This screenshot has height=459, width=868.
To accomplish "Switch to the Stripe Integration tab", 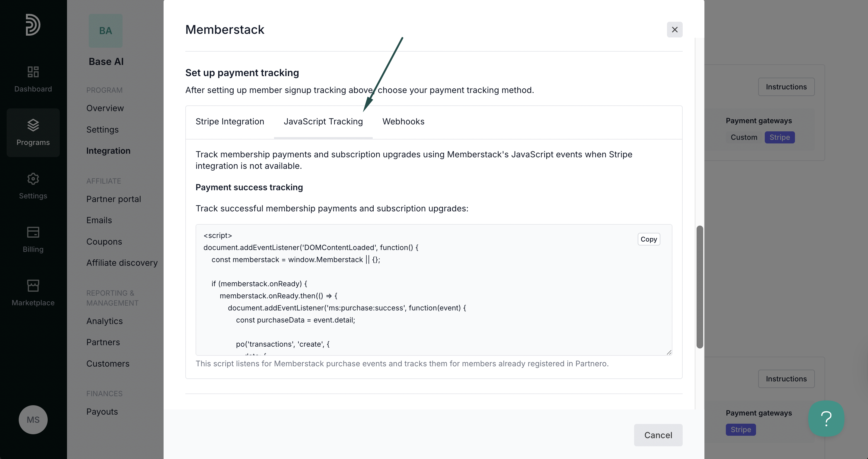I will [230, 121].
